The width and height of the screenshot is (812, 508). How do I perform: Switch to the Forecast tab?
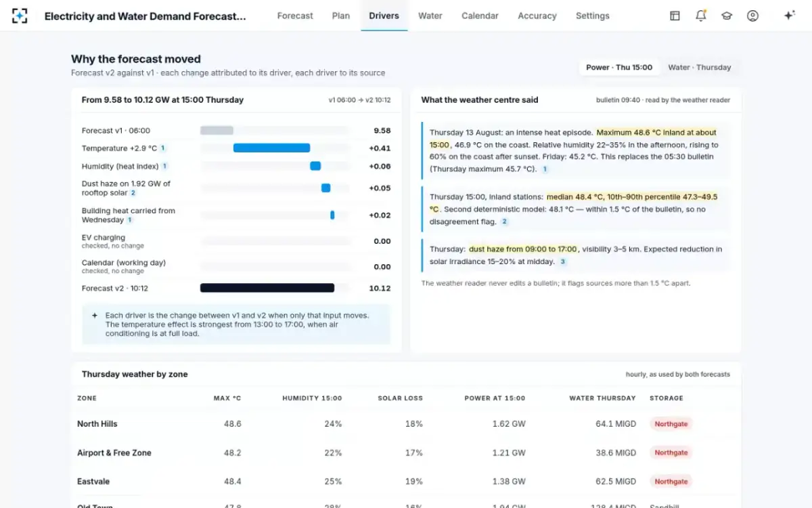click(x=295, y=16)
